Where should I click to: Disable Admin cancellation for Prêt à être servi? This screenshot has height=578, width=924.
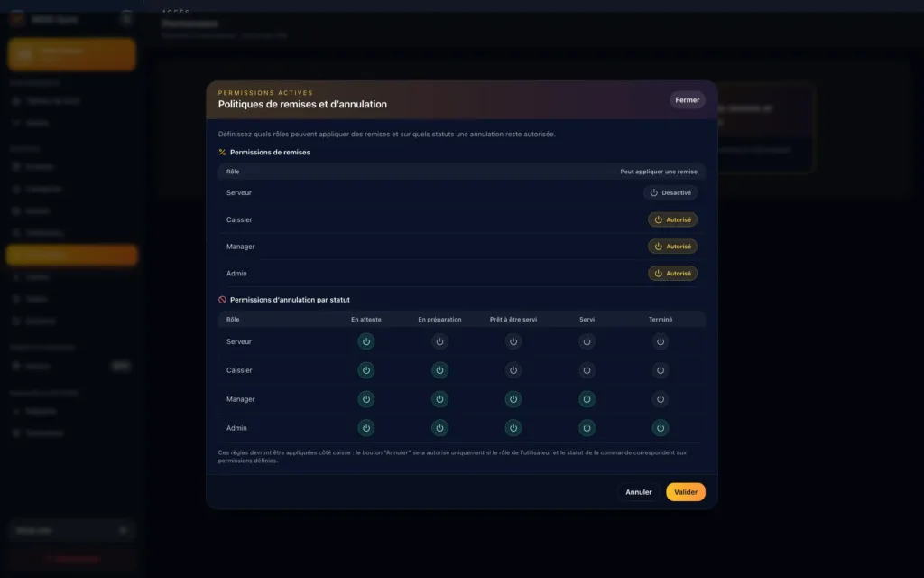[513, 428]
